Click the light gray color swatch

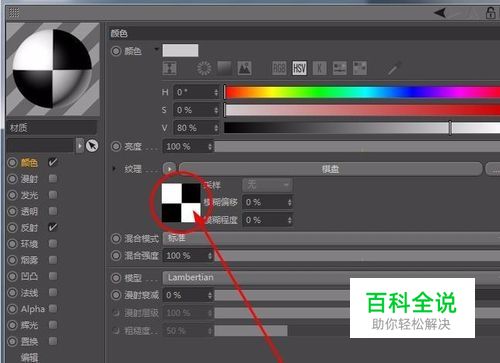coord(180,50)
